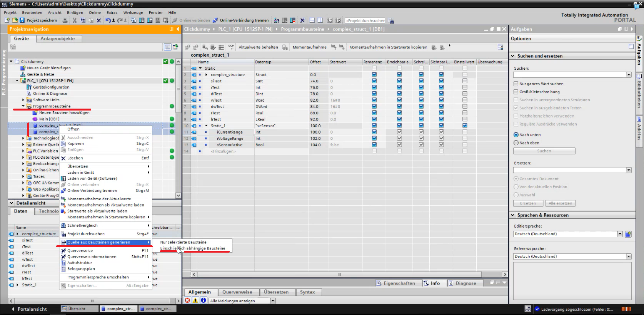Toggle 'Groß-/Kleinschreibung' checkbox

[516, 92]
